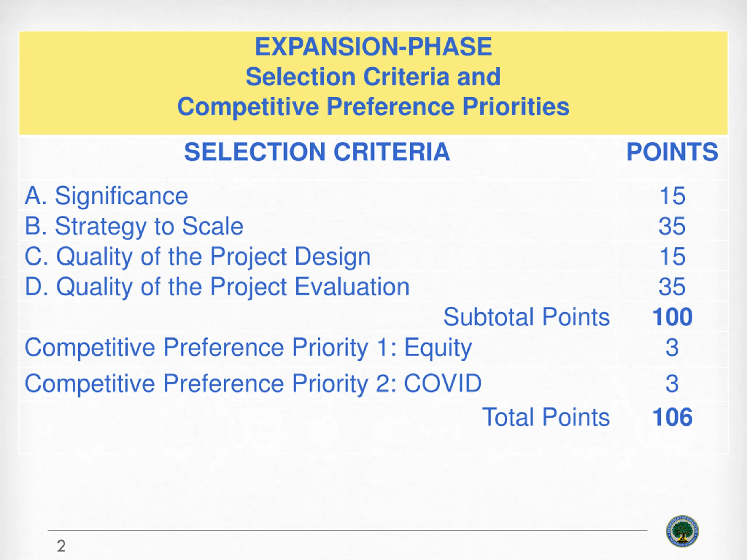Click the Competitive Preference Priorities subtitle line
747x560 pixels.
pyautogui.click(x=373, y=107)
